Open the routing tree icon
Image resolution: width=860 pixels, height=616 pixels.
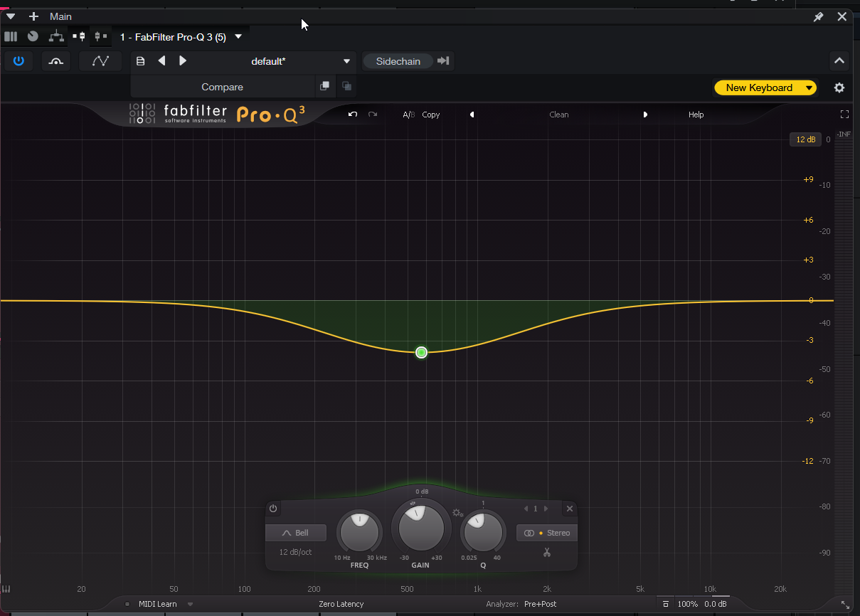pos(56,36)
